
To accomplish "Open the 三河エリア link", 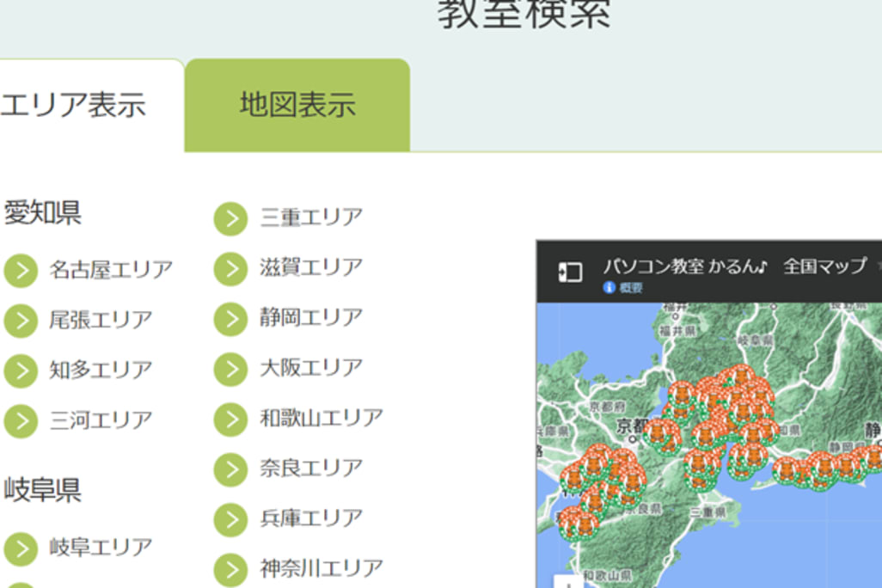I will pyautogui.click(x=101, y=420).
